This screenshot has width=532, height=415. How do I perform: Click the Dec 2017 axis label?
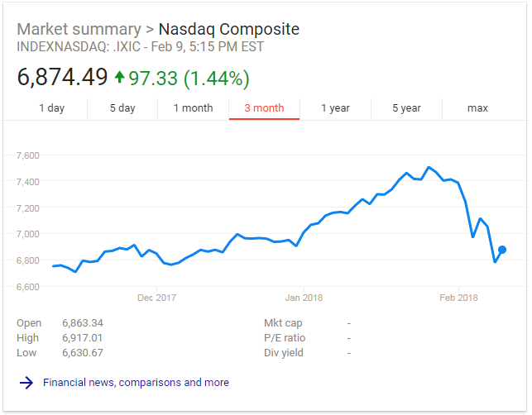pyautogui.click(x=156, y=298)
